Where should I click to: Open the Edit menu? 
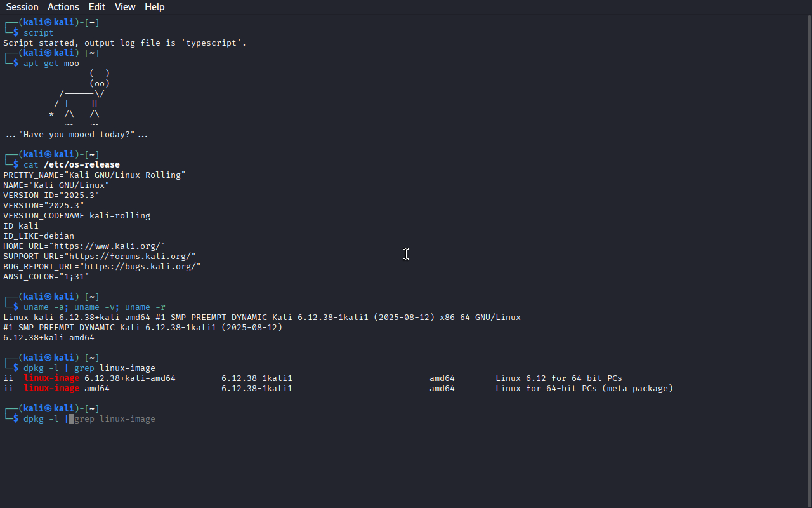97,7
